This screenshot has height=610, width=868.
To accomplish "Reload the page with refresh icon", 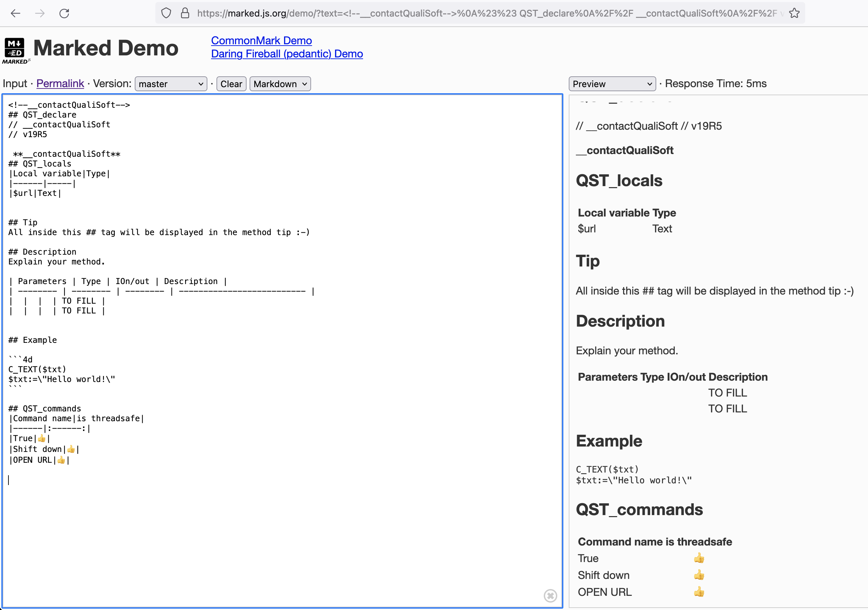I will (x=64, y=14).
